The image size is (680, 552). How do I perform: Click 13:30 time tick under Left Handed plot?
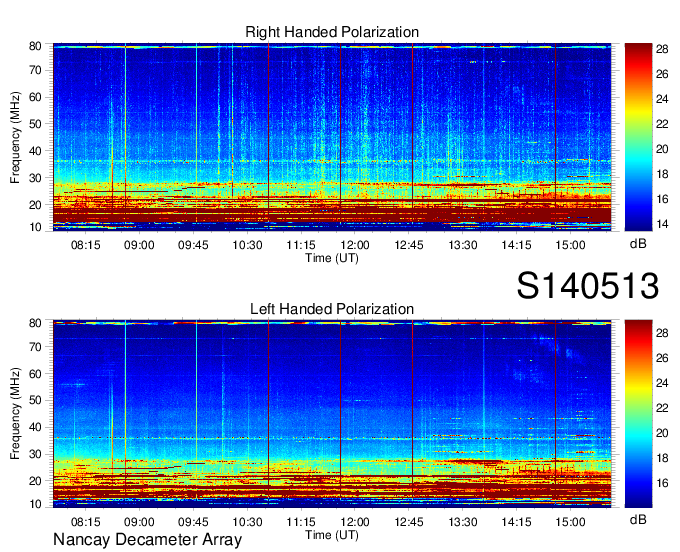click(463, 522)
